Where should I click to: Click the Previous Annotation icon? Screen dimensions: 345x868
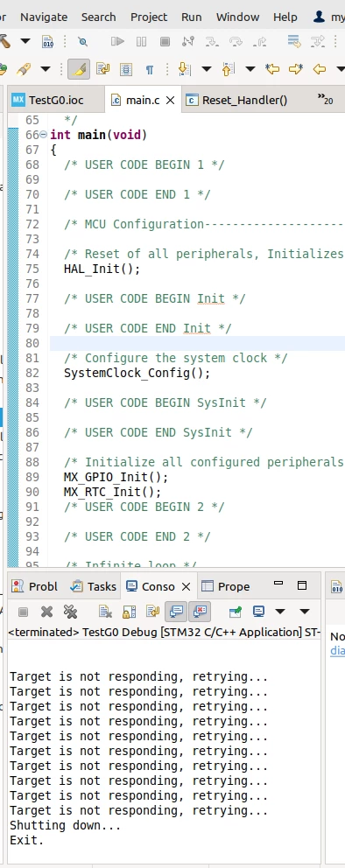click(x=229, y=69)
